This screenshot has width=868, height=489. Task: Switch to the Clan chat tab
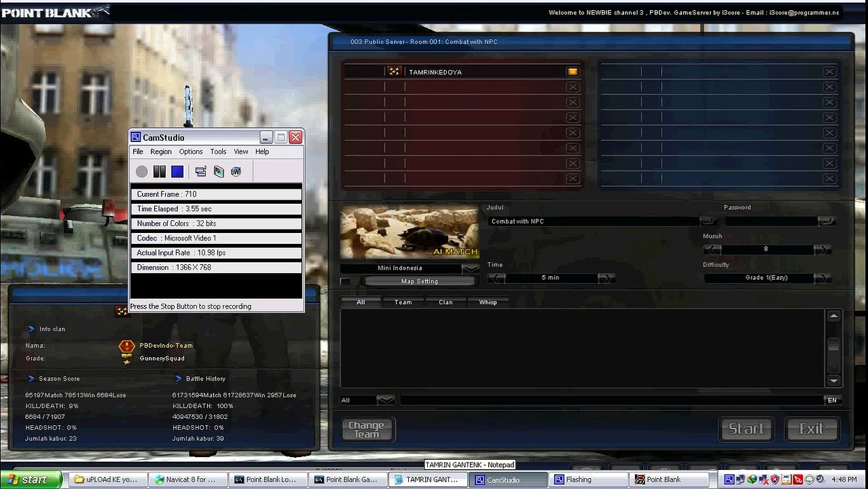446,302
